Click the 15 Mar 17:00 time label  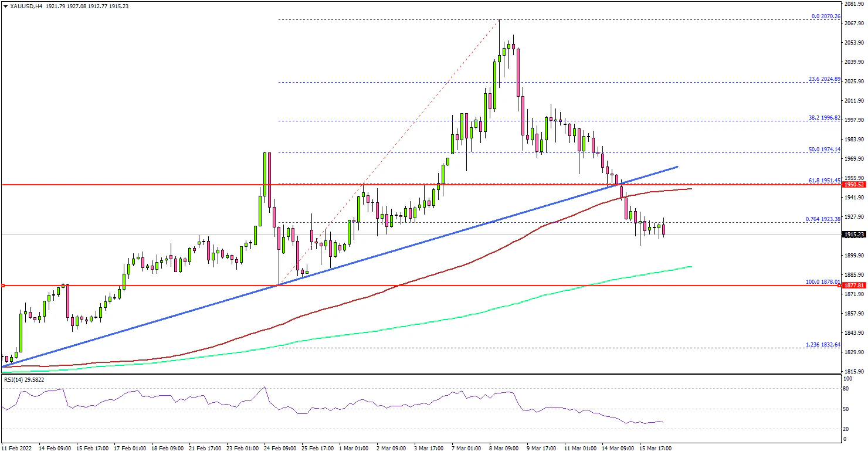[x=655, y=449]
